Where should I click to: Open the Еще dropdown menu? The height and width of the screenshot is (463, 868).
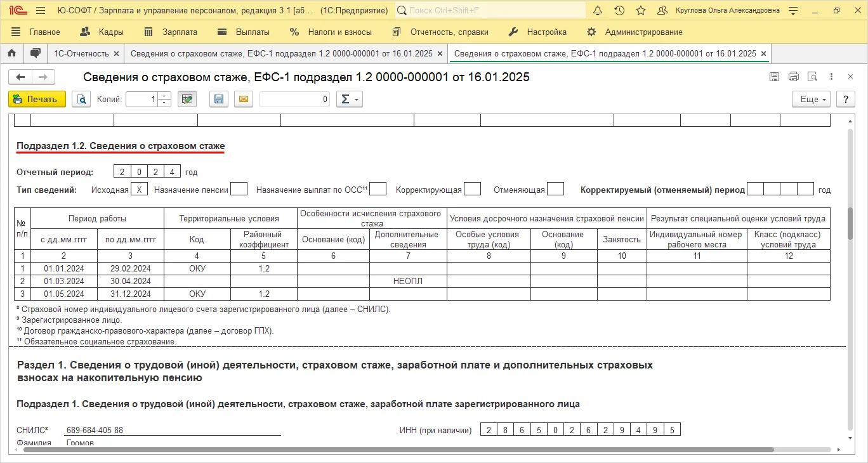pyautogui.click(x=811, y=99)
